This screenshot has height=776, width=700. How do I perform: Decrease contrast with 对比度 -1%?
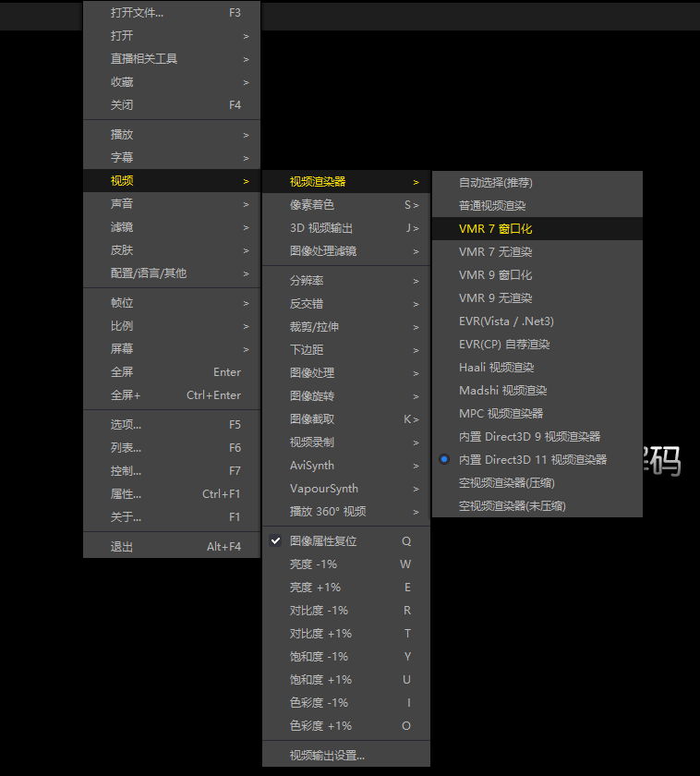[x=319, y=611]
